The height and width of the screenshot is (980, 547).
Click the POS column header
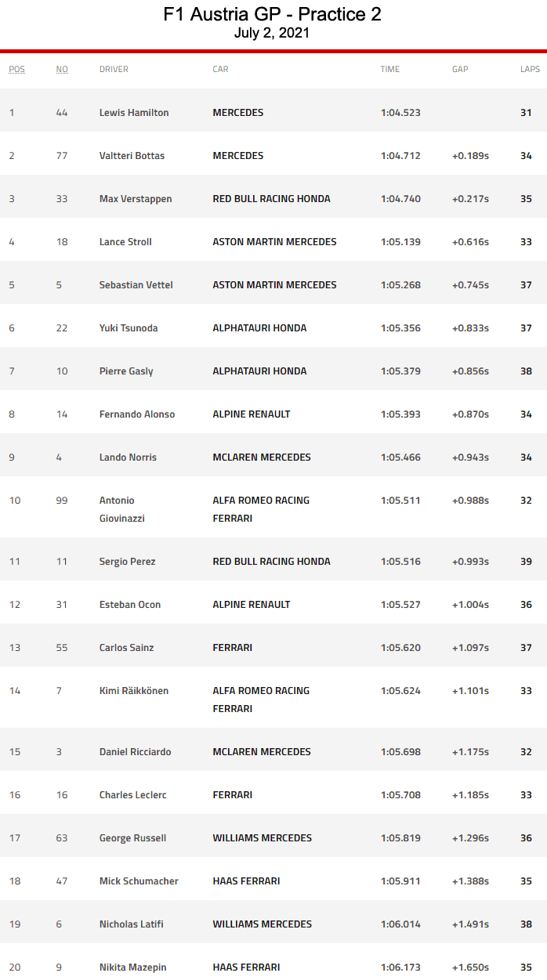pyautogui.click(x=16, y=69)
